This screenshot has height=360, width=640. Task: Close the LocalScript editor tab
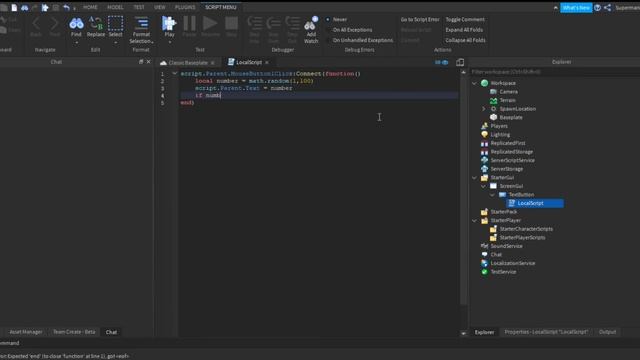[x=267, y=62]
